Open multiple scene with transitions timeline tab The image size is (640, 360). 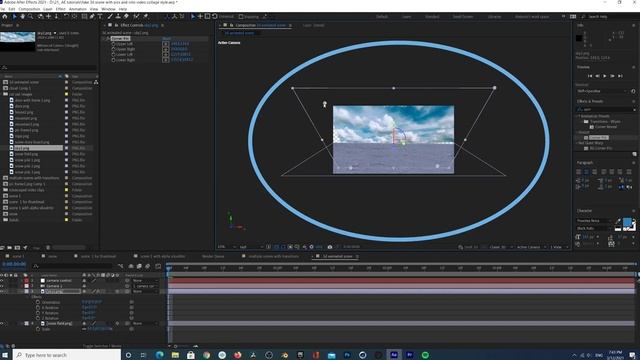point(273,256)
